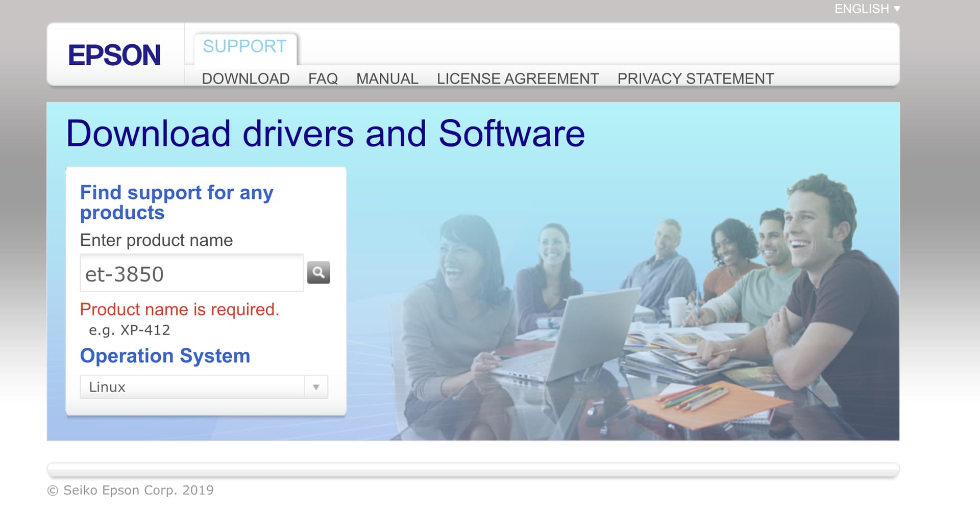Switch to the SUPPORT tab
Image resolution: width=980 pixels, height=513 pixels.
[244, 46]
